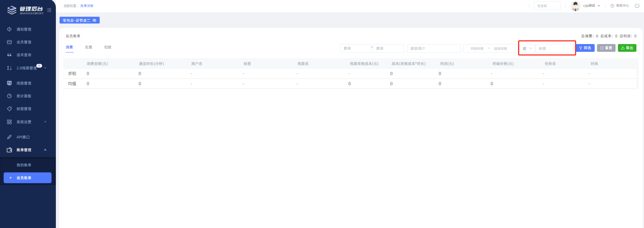Switch to the 充值 tab

click(88, 47)
